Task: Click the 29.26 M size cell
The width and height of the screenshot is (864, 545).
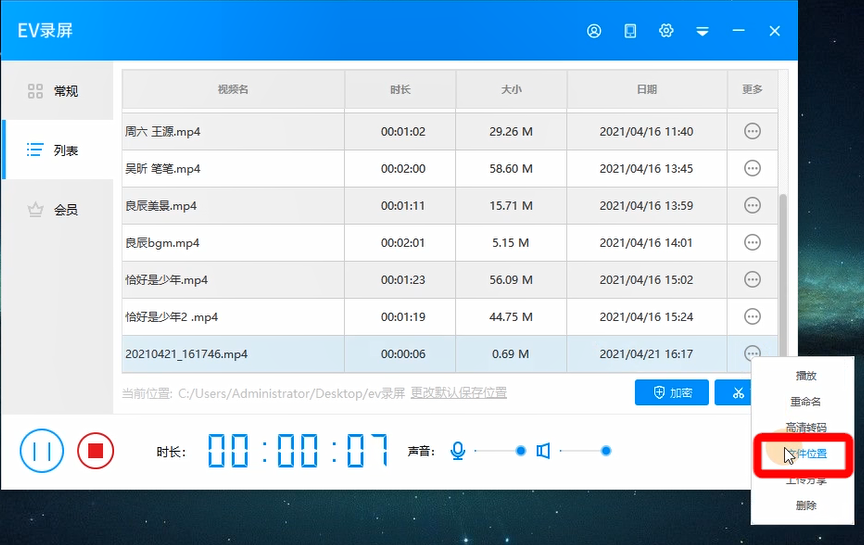Action: coord(511,132)
